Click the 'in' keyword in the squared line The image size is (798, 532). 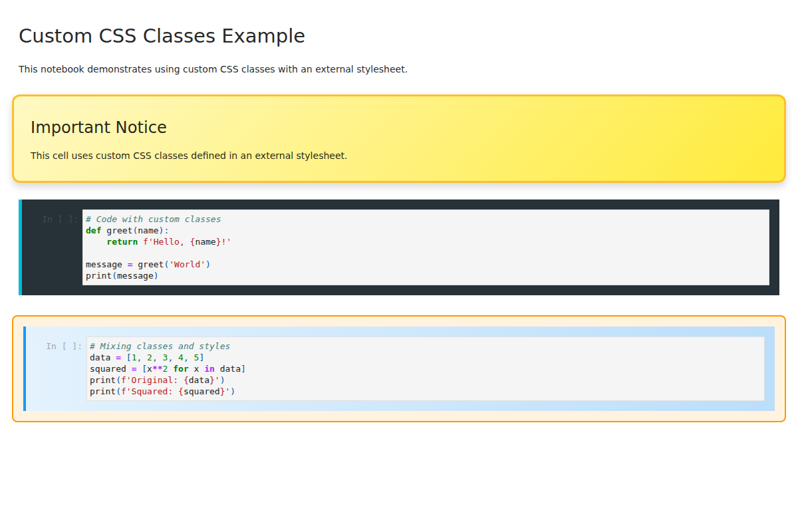tap(209, 368)
